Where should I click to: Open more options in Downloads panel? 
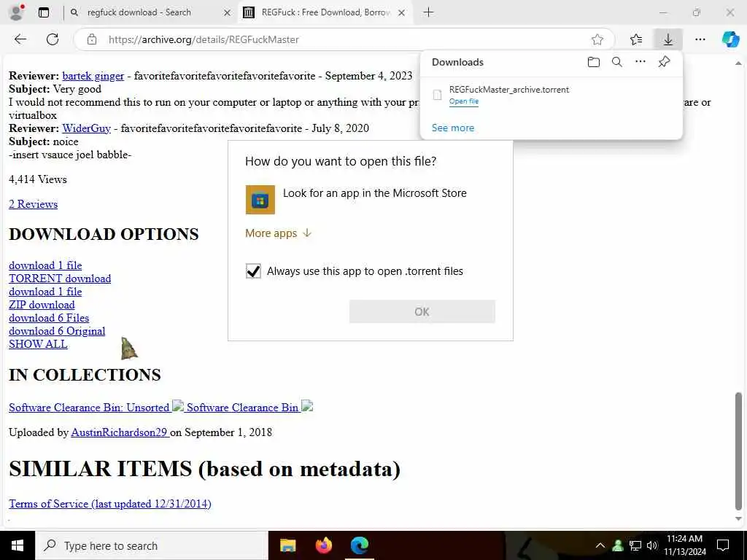pos(640,61)
